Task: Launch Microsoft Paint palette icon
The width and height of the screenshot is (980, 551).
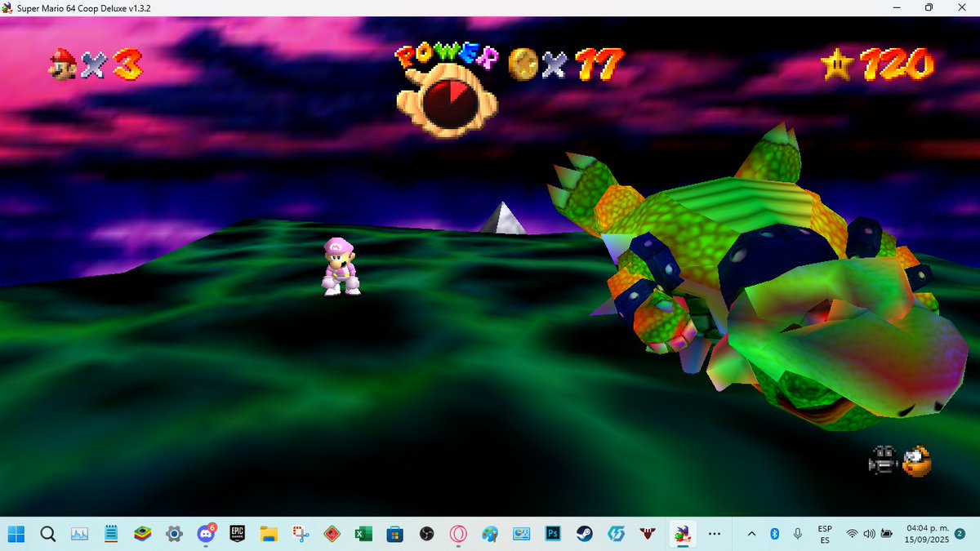Action: (490, 534)
